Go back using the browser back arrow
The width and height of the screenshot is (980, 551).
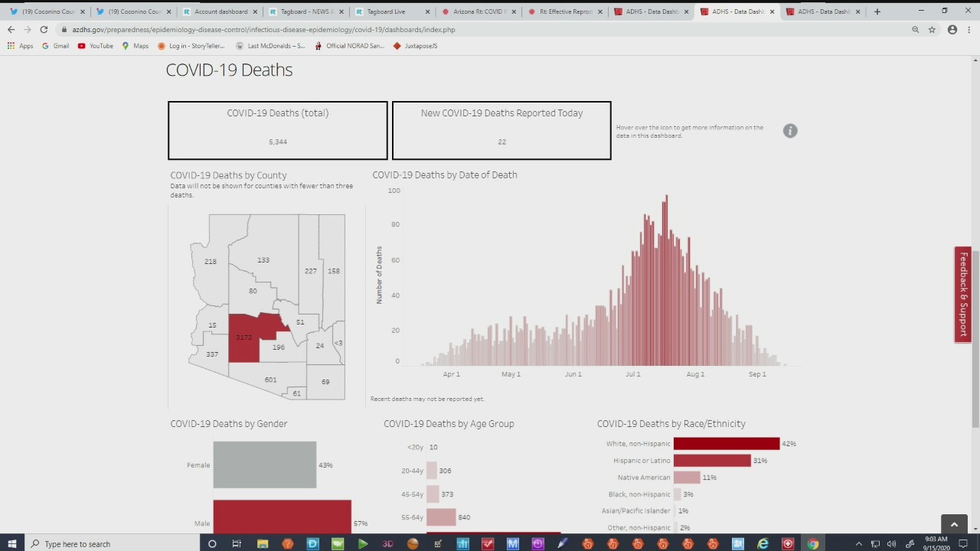[x=11, y=30]
